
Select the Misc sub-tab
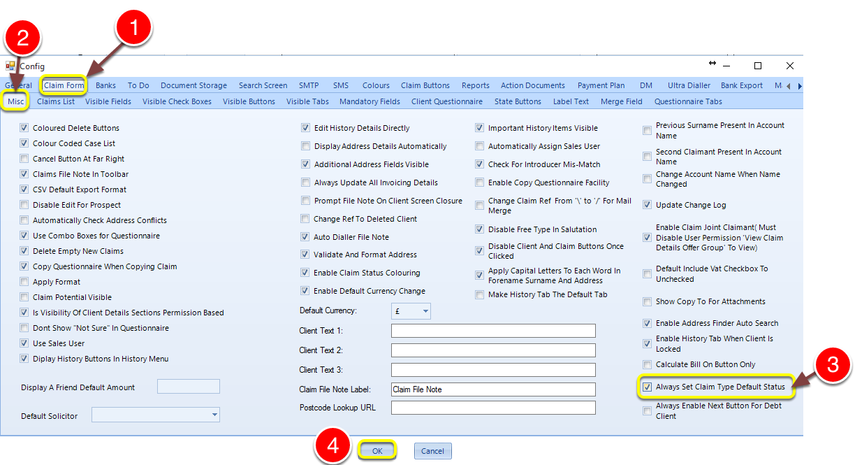coord(16,101)
